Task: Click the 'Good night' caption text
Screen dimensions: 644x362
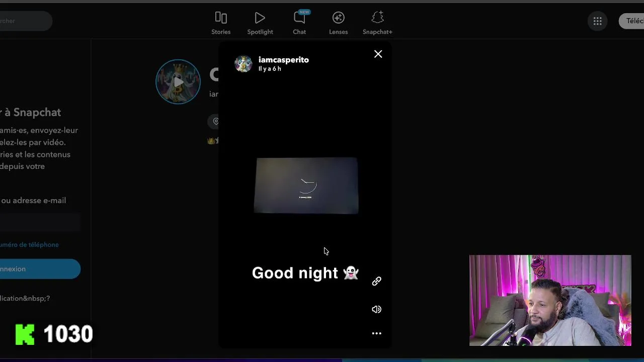Action: click(x=305, y=273)
